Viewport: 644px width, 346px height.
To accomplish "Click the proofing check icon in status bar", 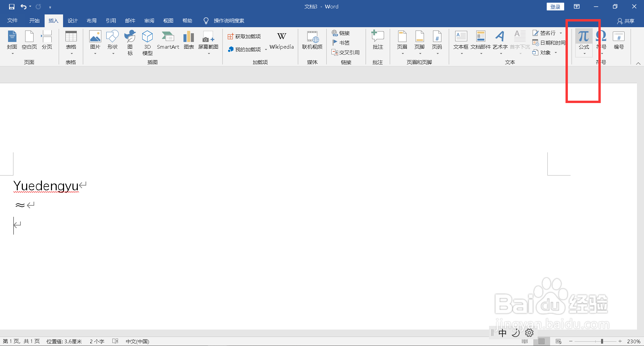I will point(115,341).
